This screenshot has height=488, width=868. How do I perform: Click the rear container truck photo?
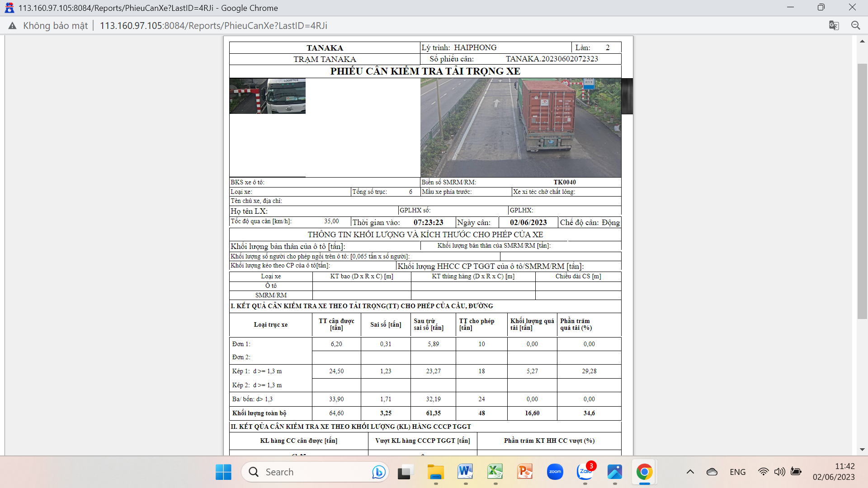[520, 127]
